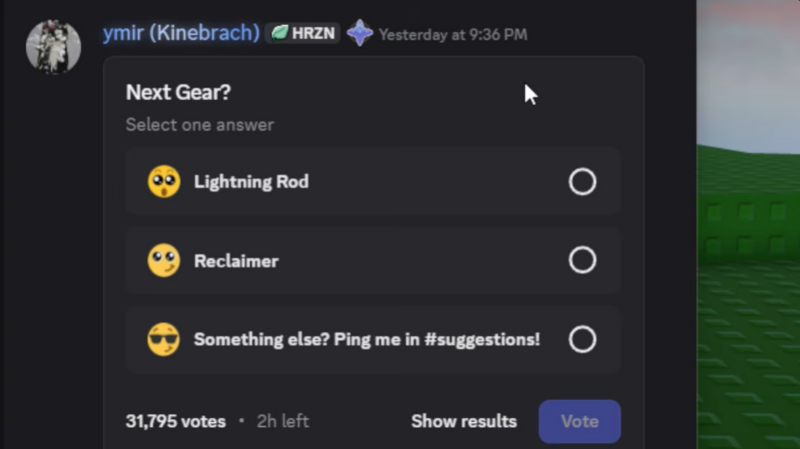This screenshot has height=449, width=800.
Task: Click the 'Yesterday at 9:36 PM' timestamp
Action: (x=453, y=34)
